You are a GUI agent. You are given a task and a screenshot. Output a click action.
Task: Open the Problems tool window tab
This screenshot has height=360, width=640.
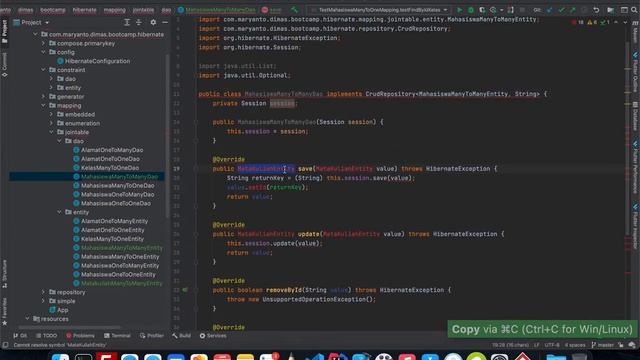click(x=80, y=336)
